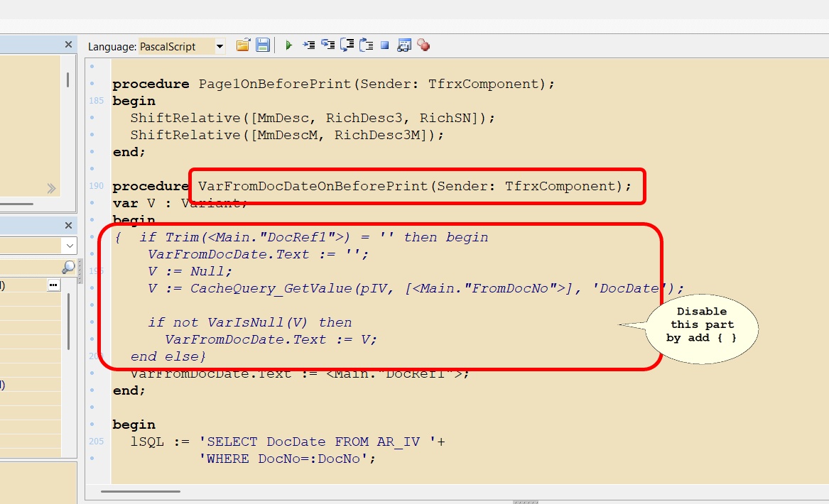The width and height of the screenshot is (829, 504).
Task: Close the upper left panel
Action: [x=68, y=44]
